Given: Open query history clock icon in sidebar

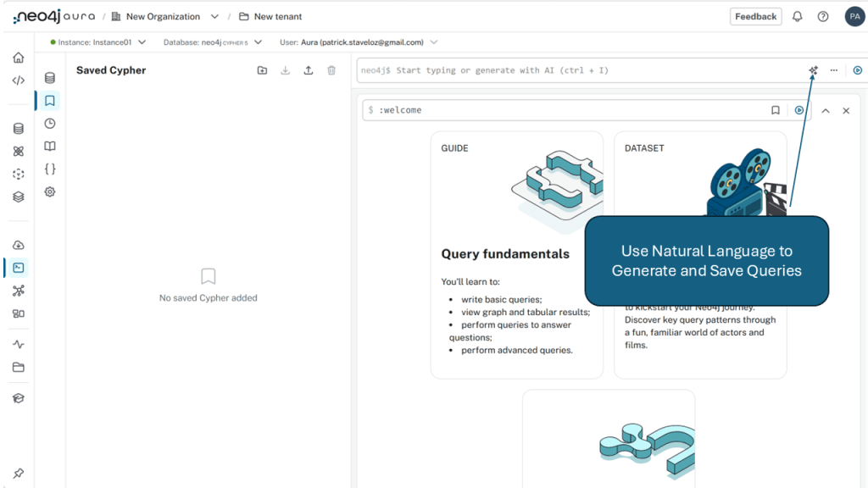Looking at the screenshot, I should (x=50, y=124).
